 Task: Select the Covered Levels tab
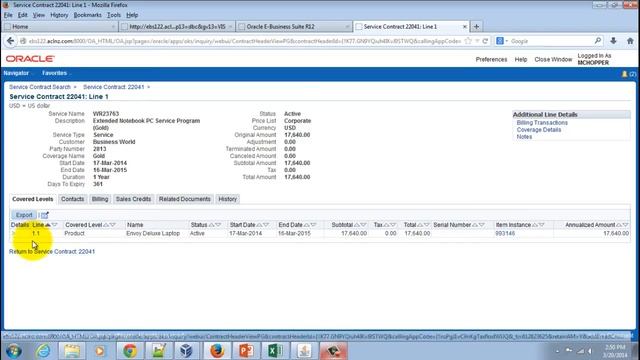(x=33, y=199)
